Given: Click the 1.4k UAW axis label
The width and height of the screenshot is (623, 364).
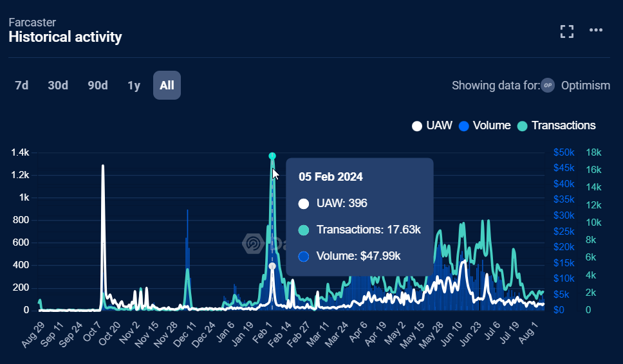Looking at the screenshot, I should 20,152.
